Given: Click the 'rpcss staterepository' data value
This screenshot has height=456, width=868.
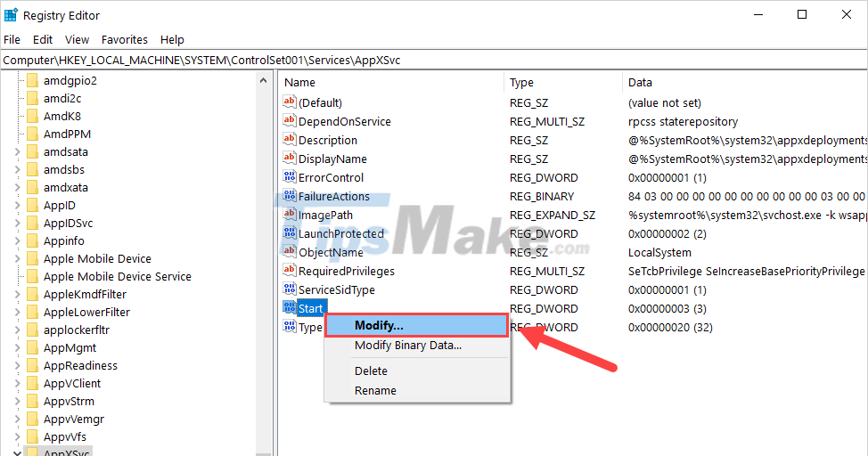Looking at the screenshot, I should tap(684, 121).
